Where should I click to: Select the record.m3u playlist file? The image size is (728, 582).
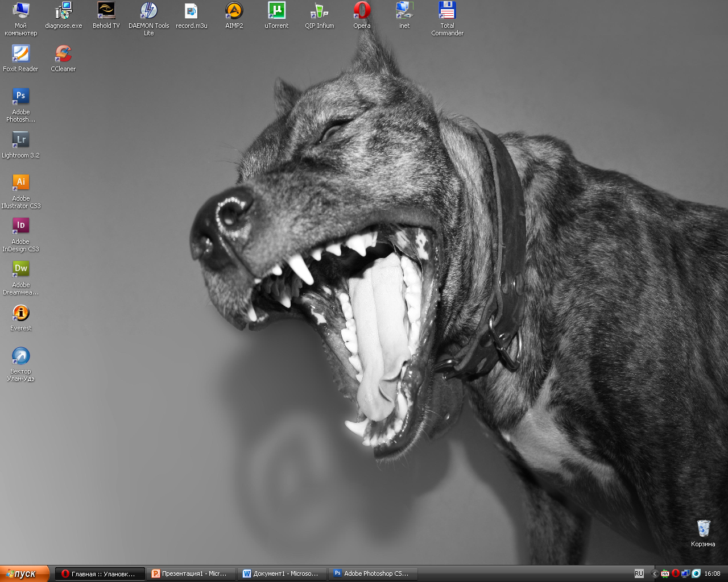pos(191,11)
